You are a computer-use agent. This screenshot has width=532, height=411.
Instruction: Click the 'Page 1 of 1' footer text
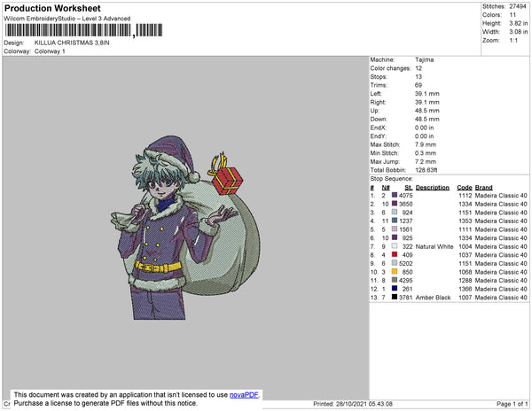click(x=512, y=404)
